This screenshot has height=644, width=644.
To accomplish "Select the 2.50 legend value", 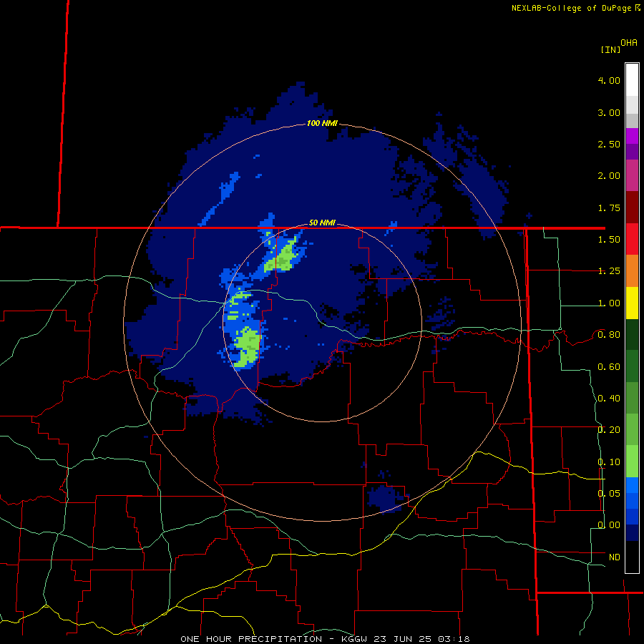I will pos(609,144).
